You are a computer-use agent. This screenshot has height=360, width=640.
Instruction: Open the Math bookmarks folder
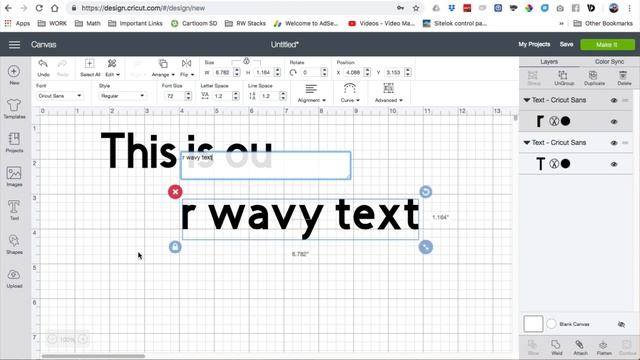pyautogui.click(x=88, y=23)
